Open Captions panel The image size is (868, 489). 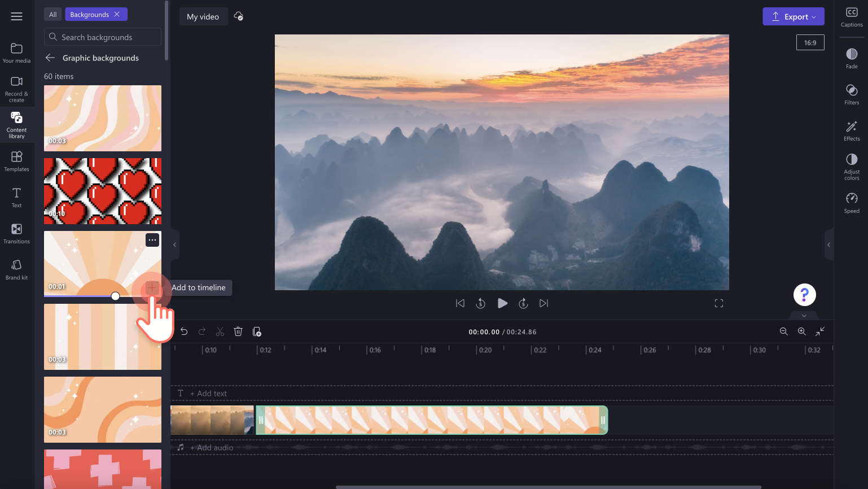tap(852, 17)
